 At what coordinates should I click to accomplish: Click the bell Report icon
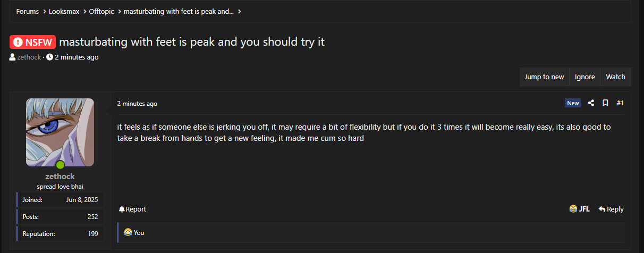tap(122, 209)
